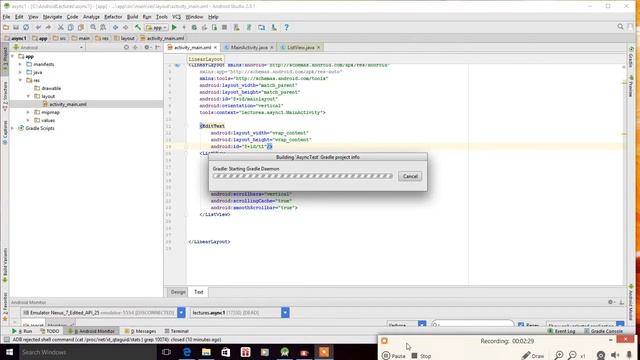
Task: Click the logcat search field
Action: click(x=473, y=325)
